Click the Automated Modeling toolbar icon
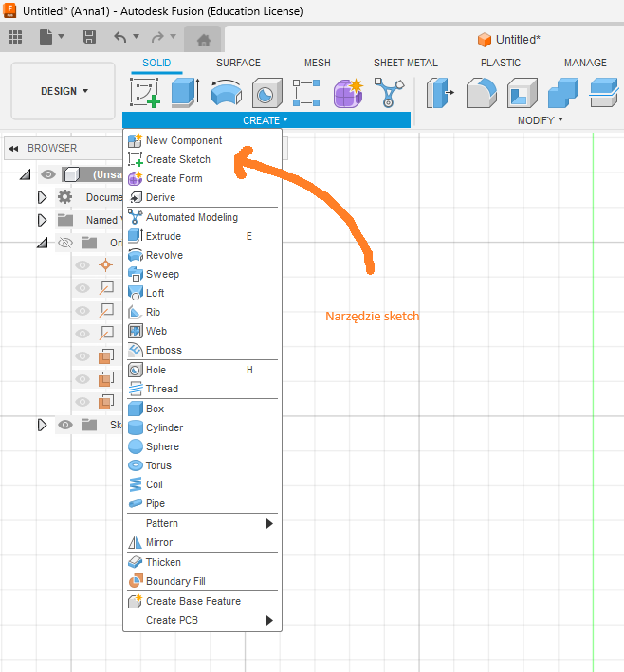624x672 pixels. click(389, 92)
